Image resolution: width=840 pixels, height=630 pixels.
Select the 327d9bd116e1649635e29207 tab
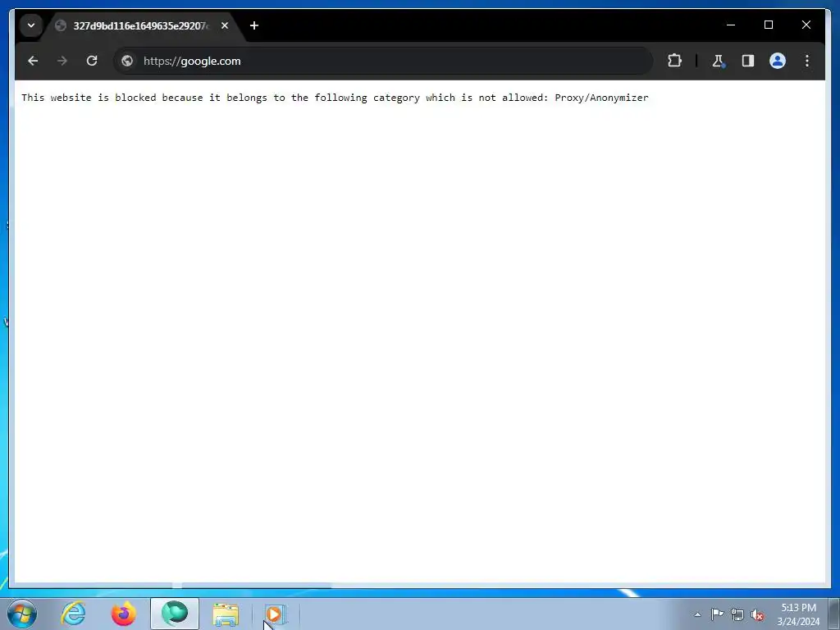pos(139,25)
